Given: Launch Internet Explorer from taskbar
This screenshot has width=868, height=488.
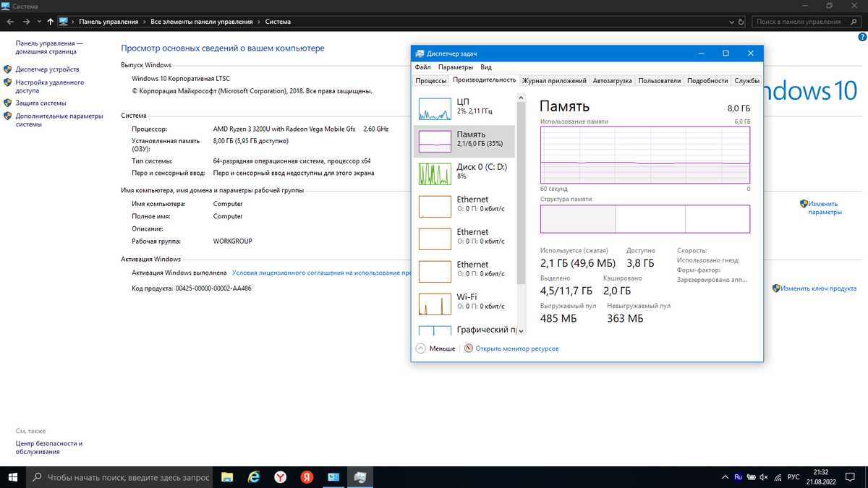Looking at the screenshot, I should [x=254, y=477].
